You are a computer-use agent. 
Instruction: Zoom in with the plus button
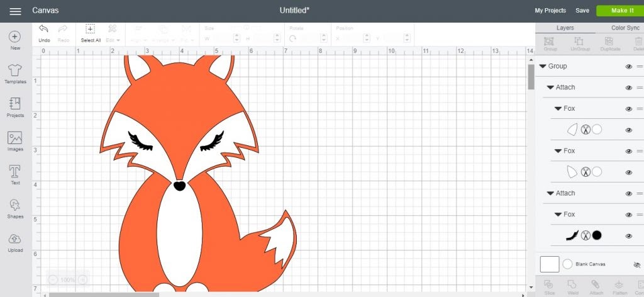(82, 280)
